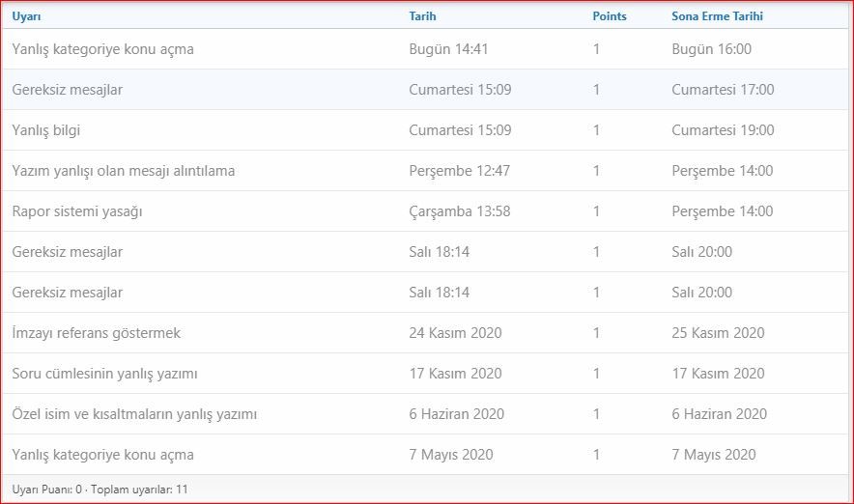Screen dimensions: 854x504
Task: Click the Çarşamba 13:58 date cell
Action: (460, 211)
